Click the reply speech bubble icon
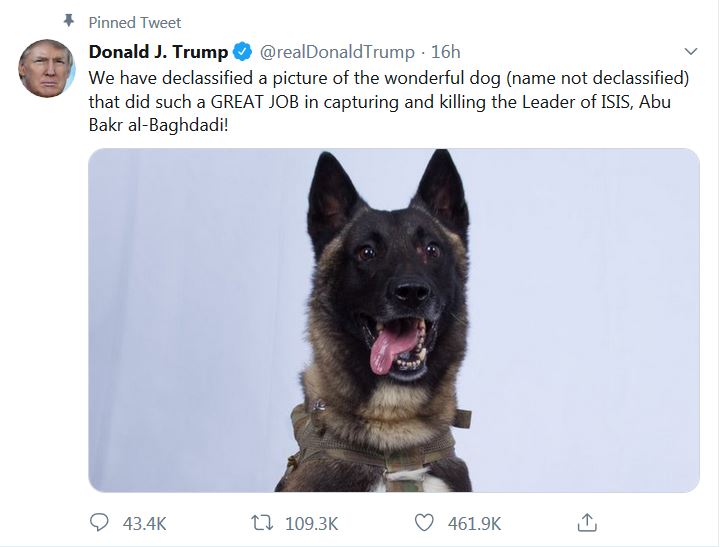Viewport: 720px width, 547px height. 99,522
